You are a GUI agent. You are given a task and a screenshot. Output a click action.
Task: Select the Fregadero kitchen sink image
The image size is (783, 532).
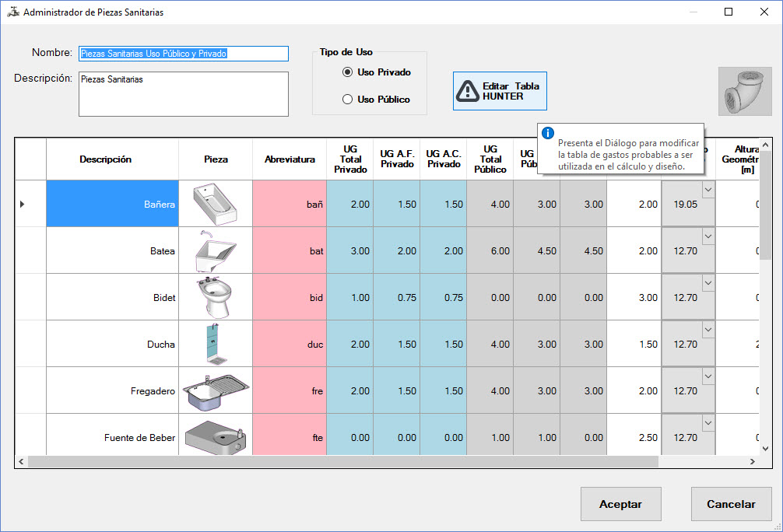216,390
